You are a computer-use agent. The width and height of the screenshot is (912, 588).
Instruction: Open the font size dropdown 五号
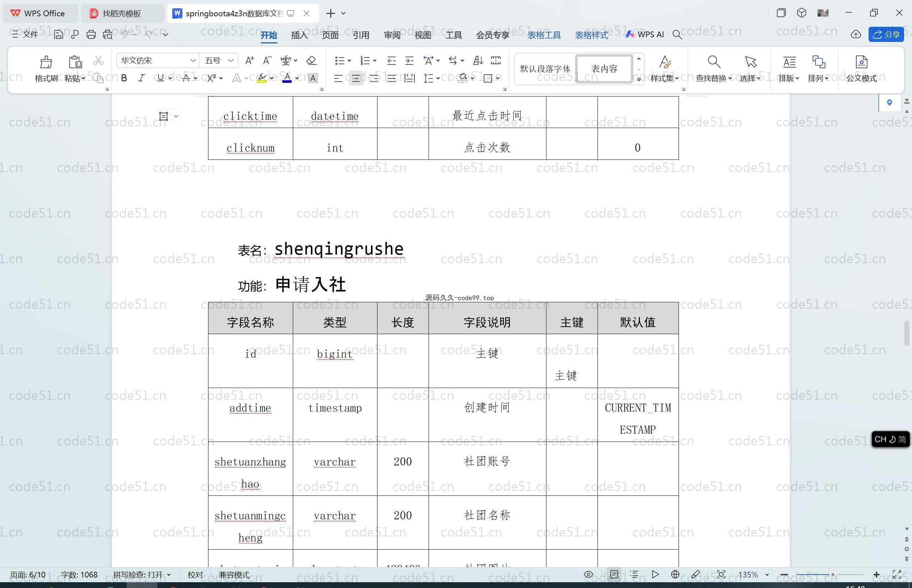coord(231,60)
